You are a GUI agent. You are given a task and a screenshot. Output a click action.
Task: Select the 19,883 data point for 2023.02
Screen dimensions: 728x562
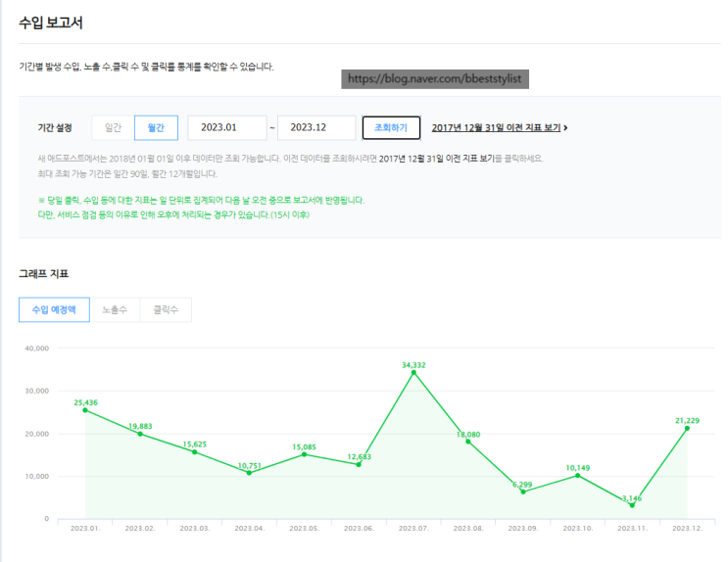point(140,434)
